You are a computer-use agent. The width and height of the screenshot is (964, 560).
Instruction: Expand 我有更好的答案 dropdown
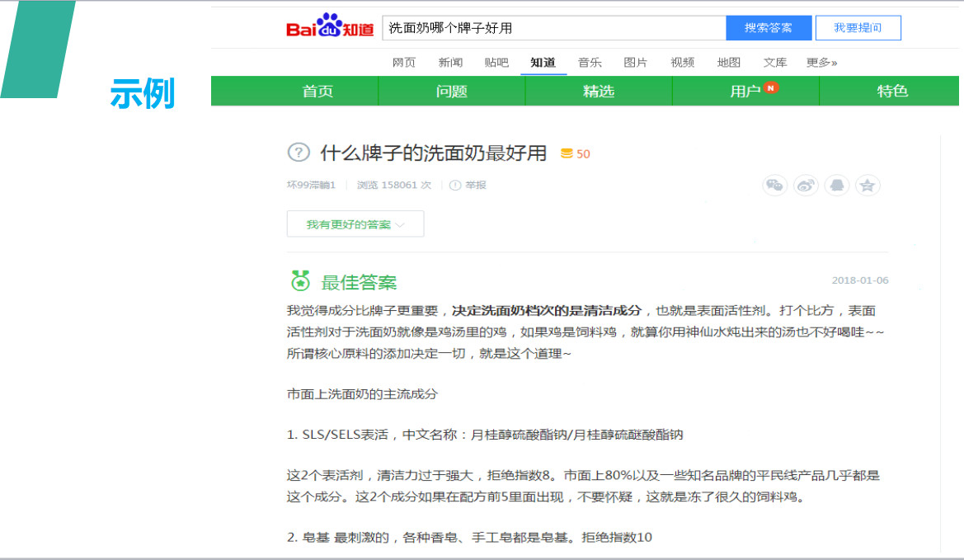[x=355, y=224]
